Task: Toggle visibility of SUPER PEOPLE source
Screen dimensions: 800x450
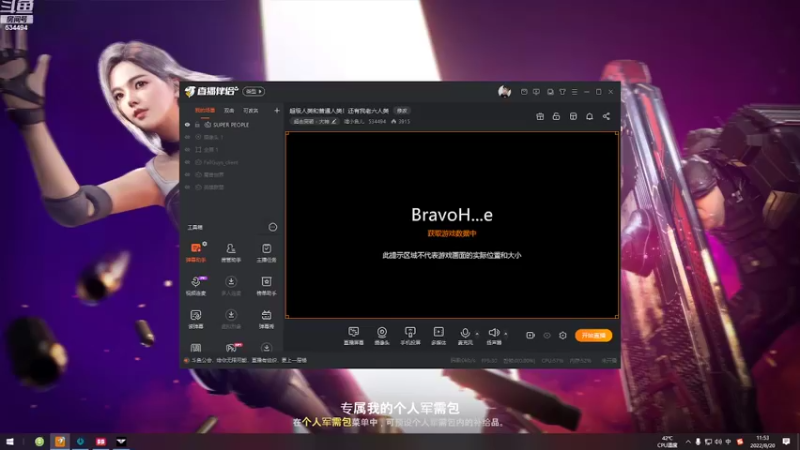Action: click(187, 124)
